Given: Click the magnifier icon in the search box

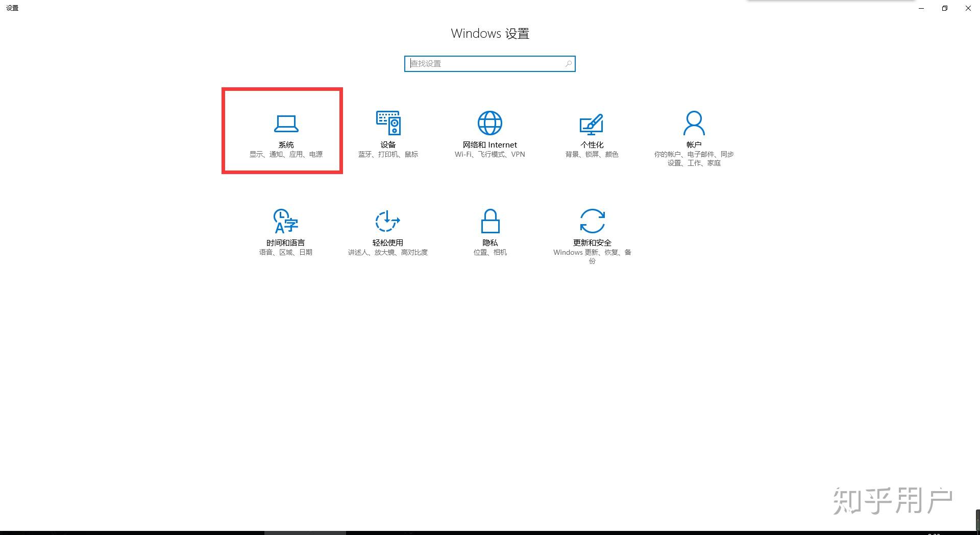Looking at the screenshot, I should point(568,64).
